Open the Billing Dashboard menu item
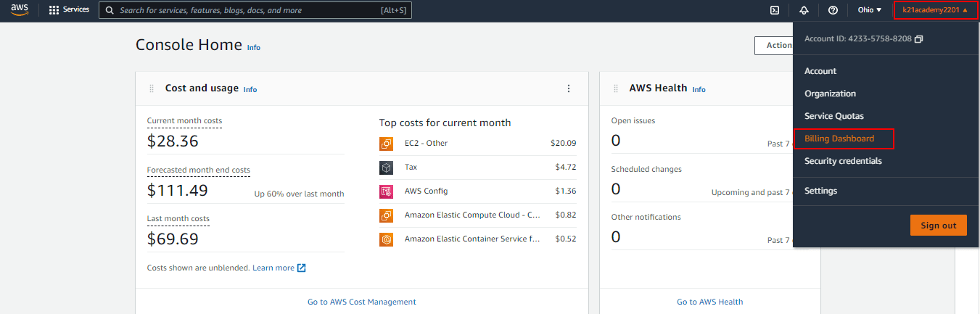Screen dimensions: 980x314 point(839,139)
